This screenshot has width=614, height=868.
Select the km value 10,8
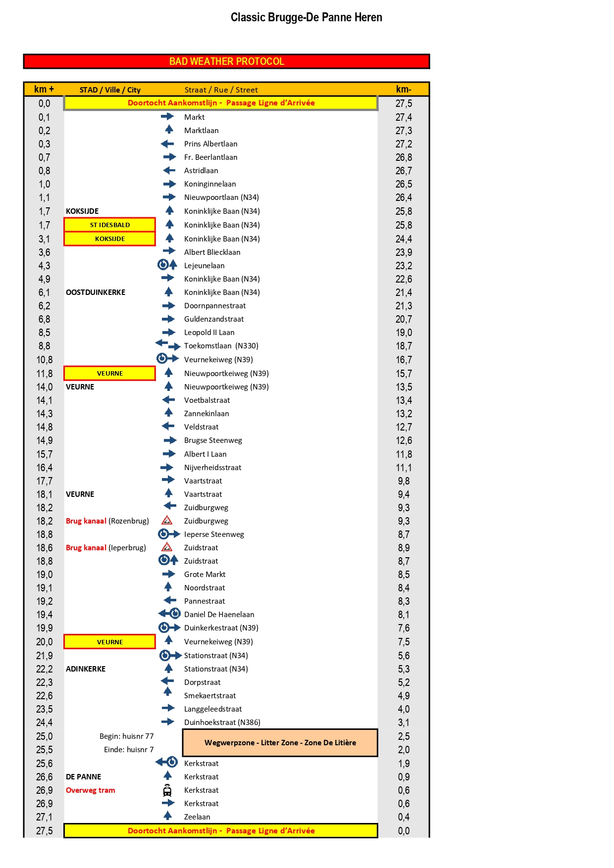click(x=45, y=360)
